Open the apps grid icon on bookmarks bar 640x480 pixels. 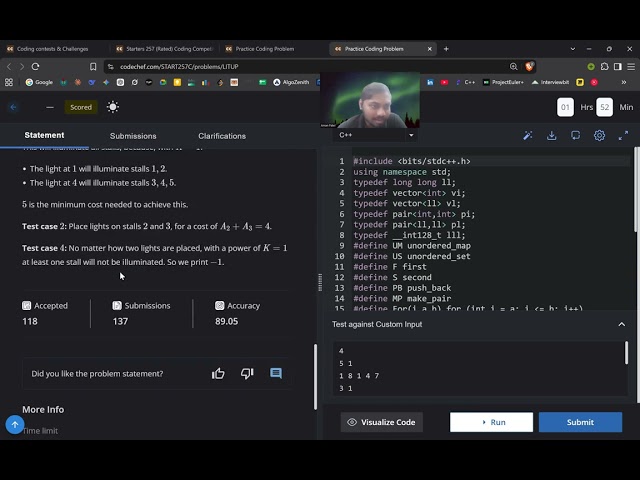point(9,82)
